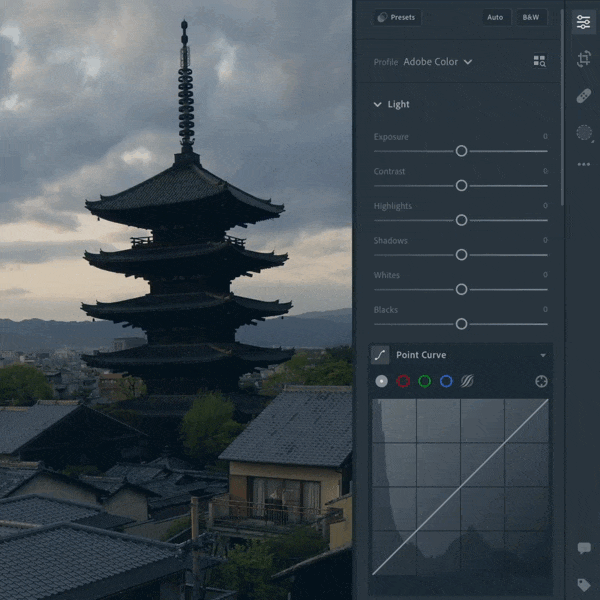600x600 pixels.
Task: Click the Presets button
Action: pos(396,17)
